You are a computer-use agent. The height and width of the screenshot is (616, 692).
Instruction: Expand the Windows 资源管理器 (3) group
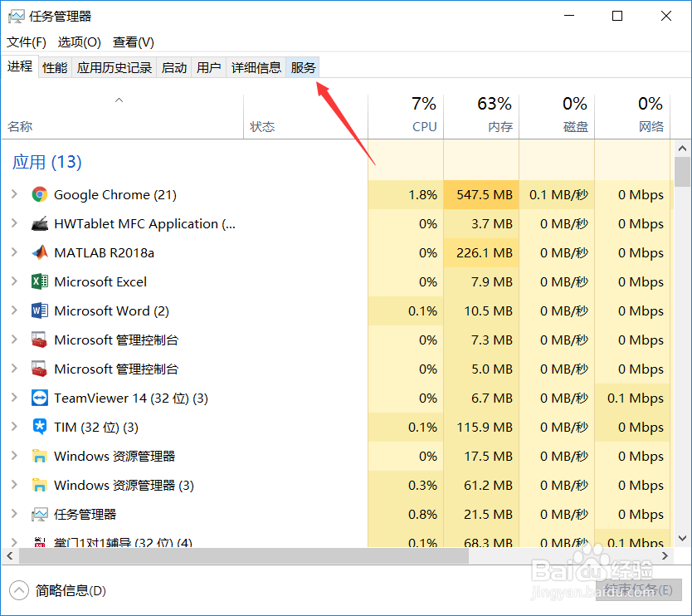pyautogui.click(x=14, y=486)
